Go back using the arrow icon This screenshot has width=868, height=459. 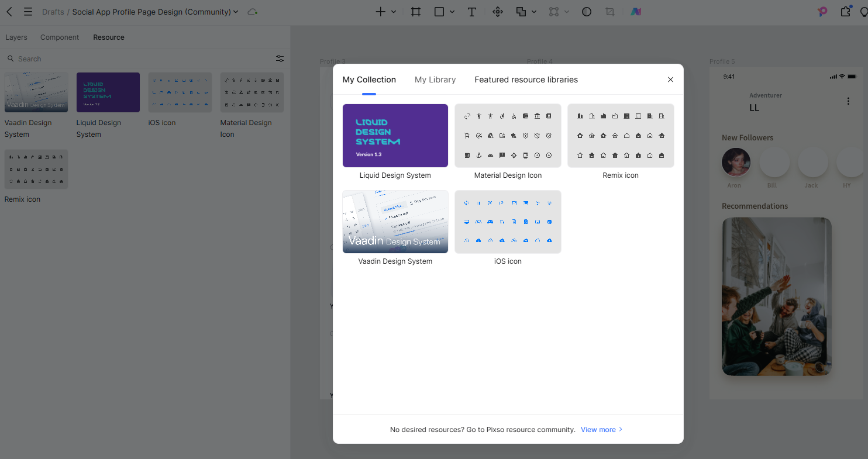pyautogui.click(x=9, y=12)
